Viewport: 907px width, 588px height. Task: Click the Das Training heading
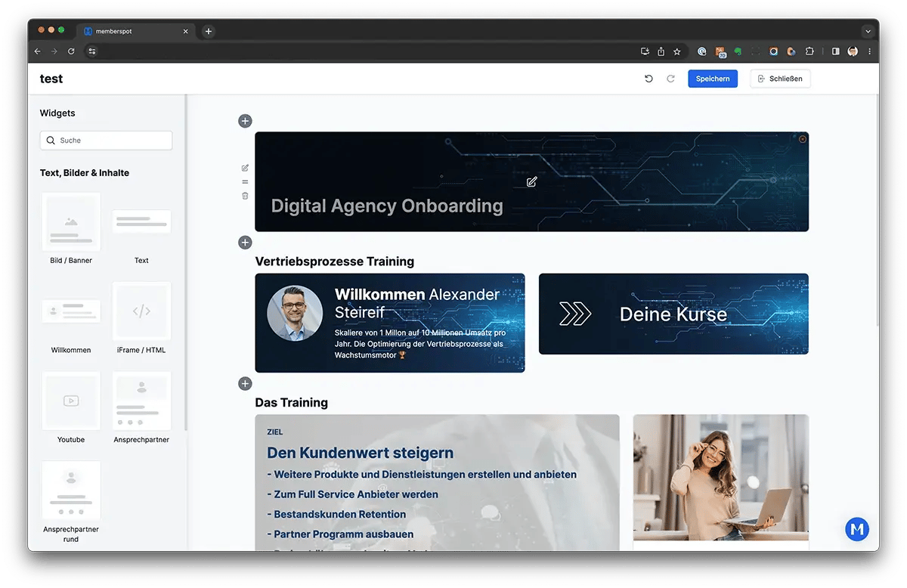292,402
